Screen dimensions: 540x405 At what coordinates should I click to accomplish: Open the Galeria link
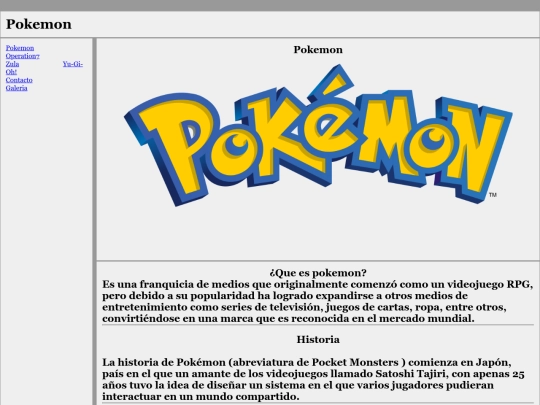[16, 88]
